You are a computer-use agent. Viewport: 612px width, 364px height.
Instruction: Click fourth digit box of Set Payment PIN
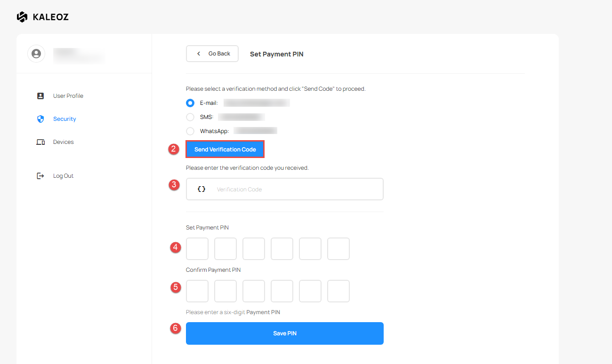pyautogui.click(x=282, y=249)
